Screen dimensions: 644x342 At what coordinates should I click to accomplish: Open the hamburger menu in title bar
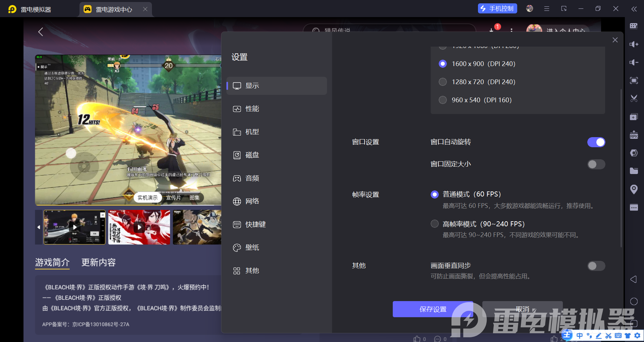coord(547,9)
